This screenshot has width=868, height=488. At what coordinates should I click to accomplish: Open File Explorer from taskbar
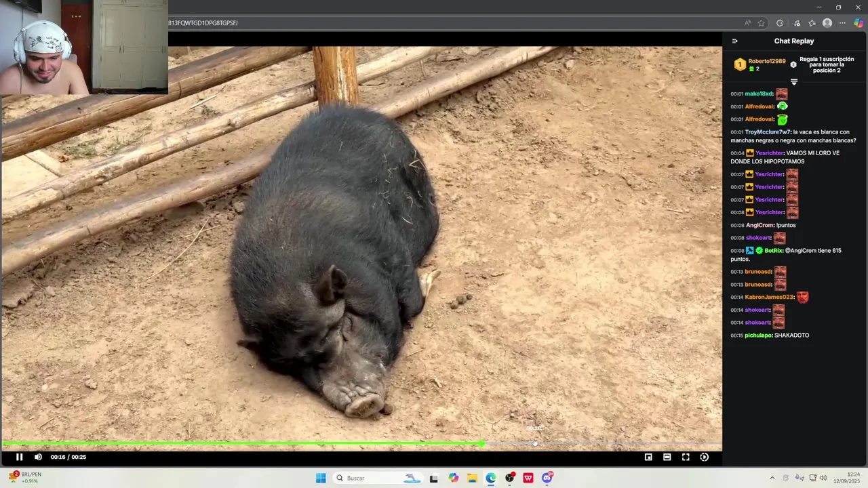tap(472, 478)
